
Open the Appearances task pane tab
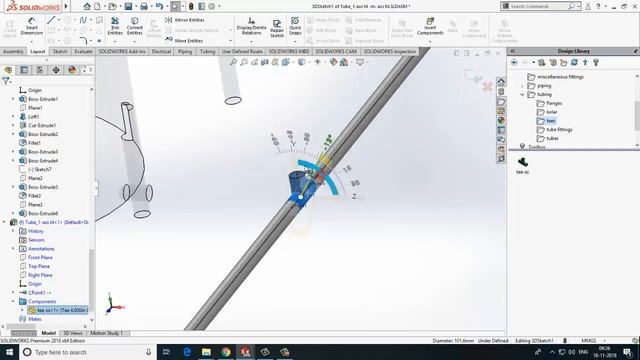click(x=501, y=120)
